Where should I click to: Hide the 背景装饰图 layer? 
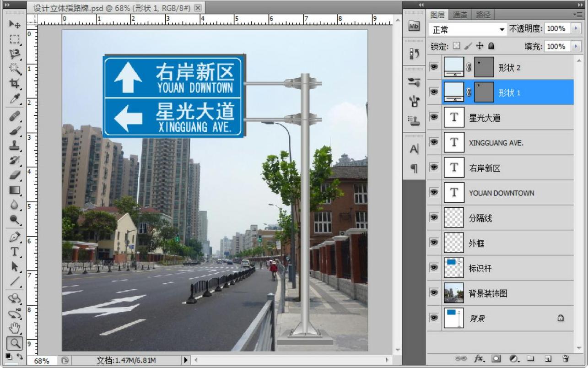pos(434,292)
